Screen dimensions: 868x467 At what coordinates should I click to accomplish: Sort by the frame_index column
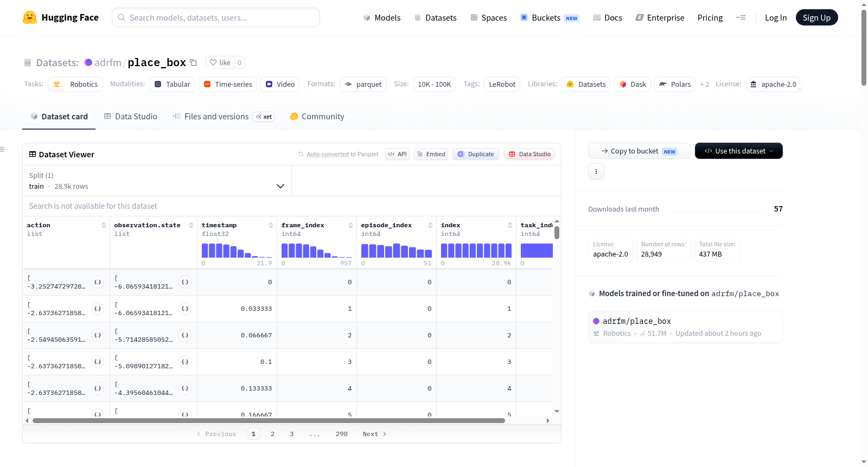coord(350,225)
